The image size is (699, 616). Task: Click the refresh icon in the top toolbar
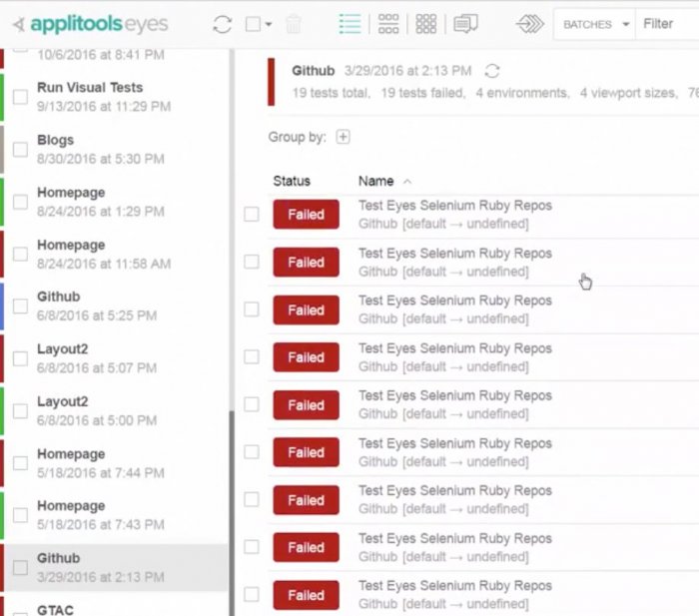(x=222, y=24)
